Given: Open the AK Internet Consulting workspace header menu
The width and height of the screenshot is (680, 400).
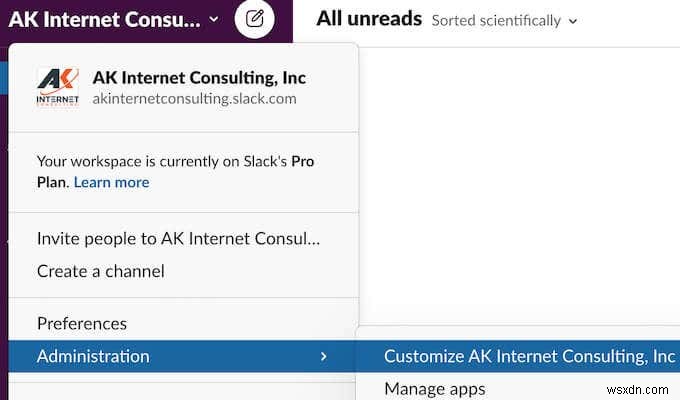Looking at the screenshot, I should tap(105, 19).
